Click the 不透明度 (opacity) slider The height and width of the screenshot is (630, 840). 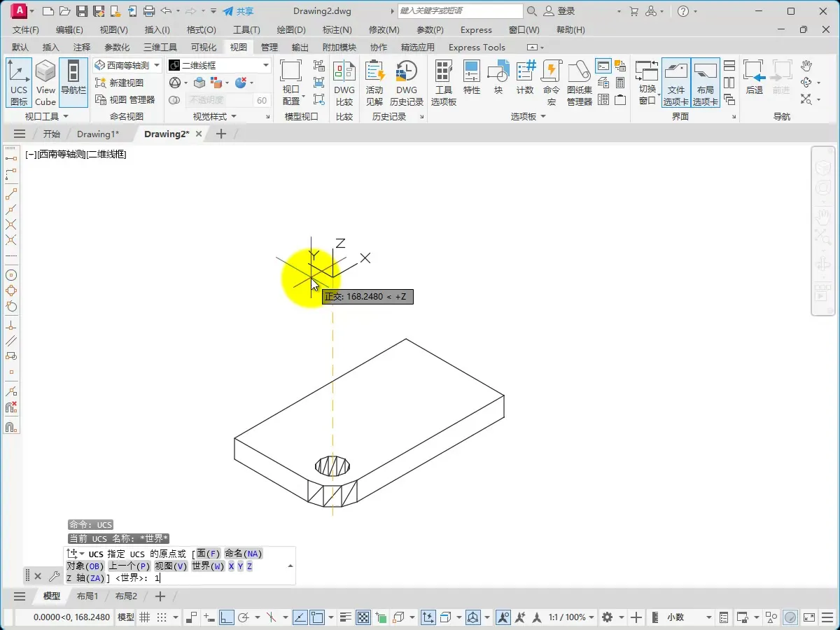coord(218,100)
